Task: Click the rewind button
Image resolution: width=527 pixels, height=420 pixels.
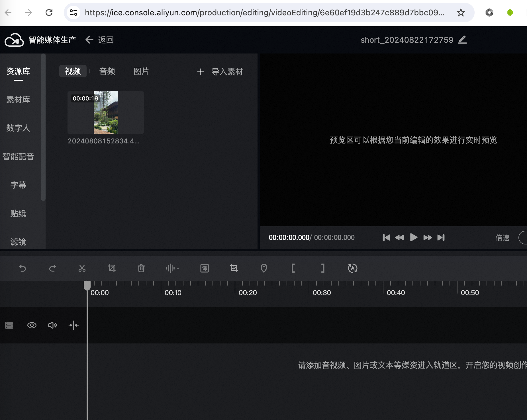Action: (399, 238)
